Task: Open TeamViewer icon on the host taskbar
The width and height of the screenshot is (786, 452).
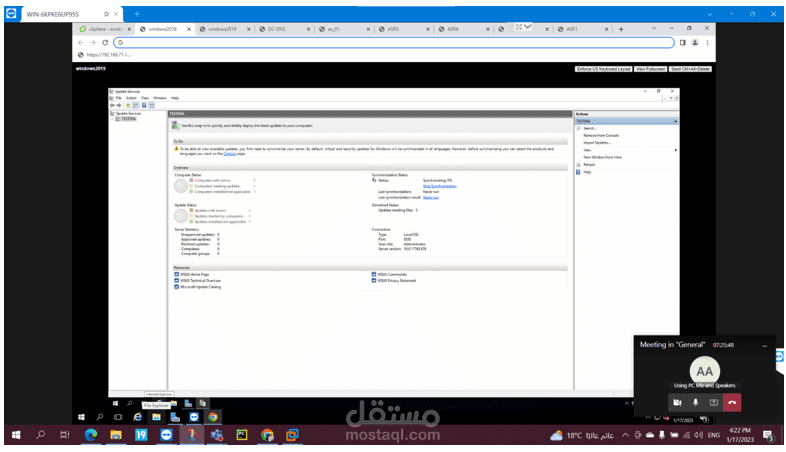Action: [x=166, y=435]
